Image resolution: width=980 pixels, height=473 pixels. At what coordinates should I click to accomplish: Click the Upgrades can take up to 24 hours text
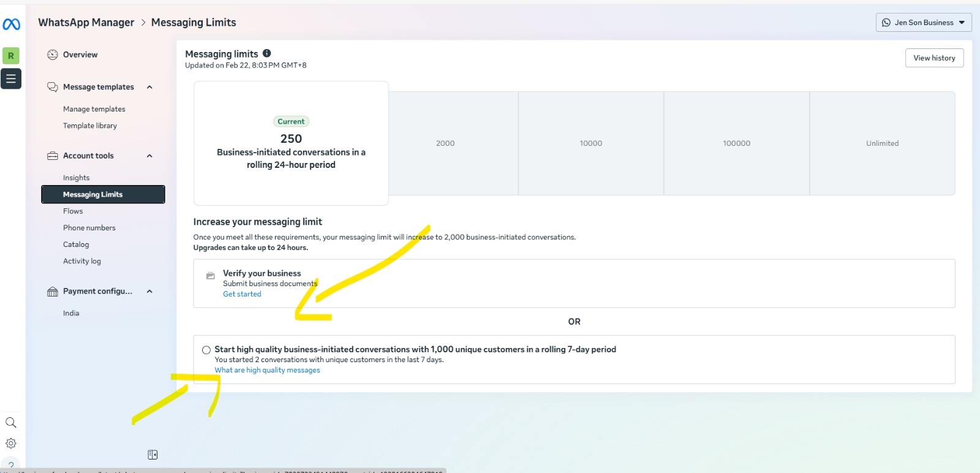pyautogui.click(x=251, y=248)
